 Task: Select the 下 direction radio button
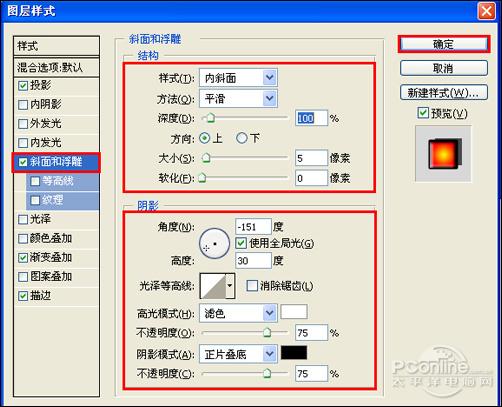pos(242,138)
